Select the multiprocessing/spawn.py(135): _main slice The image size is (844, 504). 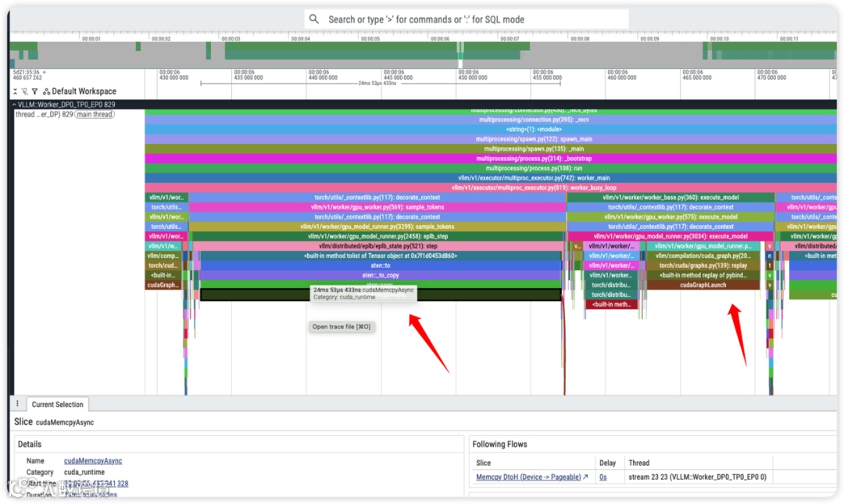click(x=490, y=149)
